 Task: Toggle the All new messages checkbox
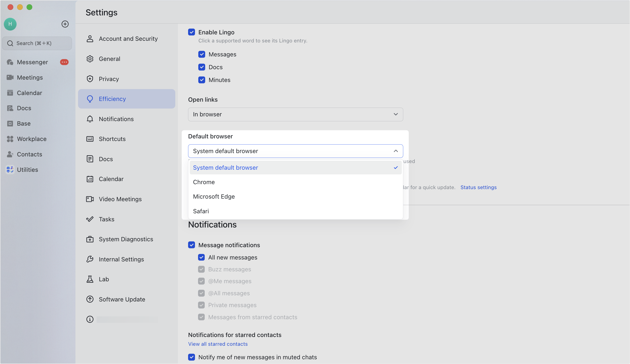(x=201, y=257)
